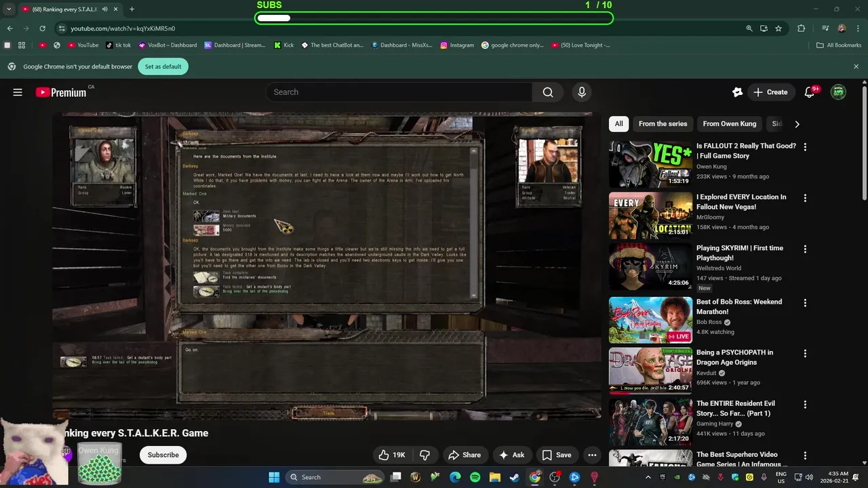Select the All filter chip
868x488 pixels.
click(x=618, y=124)
